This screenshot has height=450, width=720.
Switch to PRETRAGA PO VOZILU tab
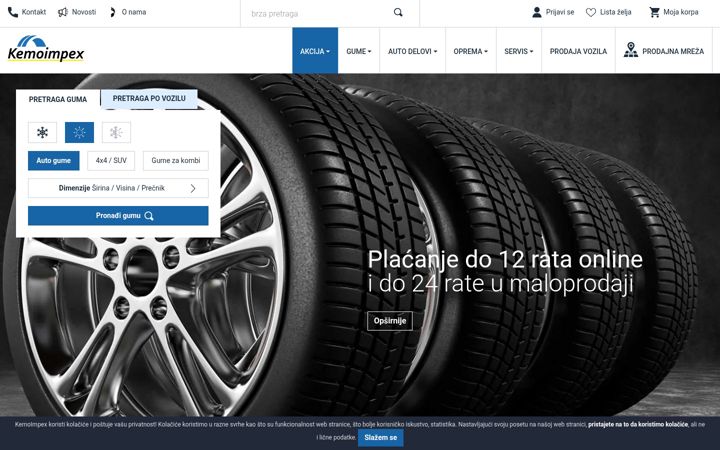(x=149, y=99)
